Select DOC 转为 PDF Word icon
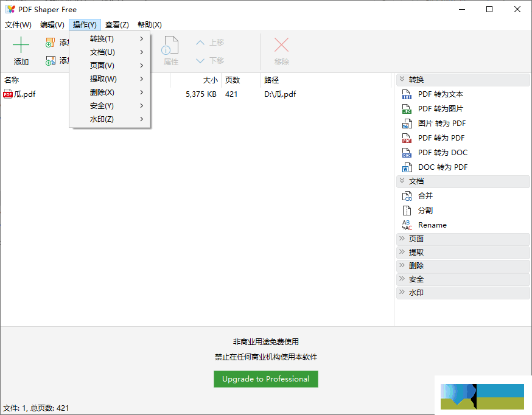 click(x=407, y=167)
